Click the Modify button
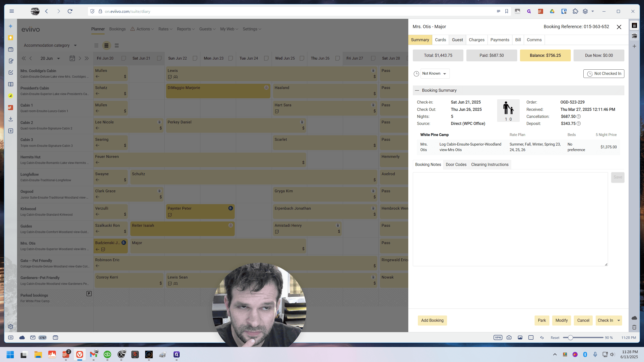This screenshot has width=644, height=362. [561, 321]
